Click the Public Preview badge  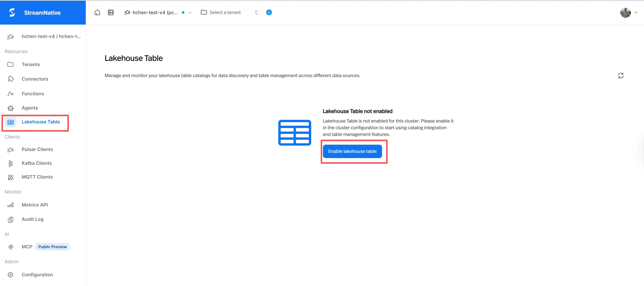coord(53,247)
